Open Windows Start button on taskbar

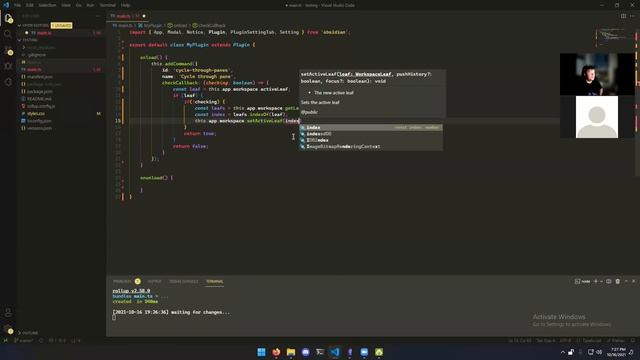pyautogui.click(x=261, y=352)
